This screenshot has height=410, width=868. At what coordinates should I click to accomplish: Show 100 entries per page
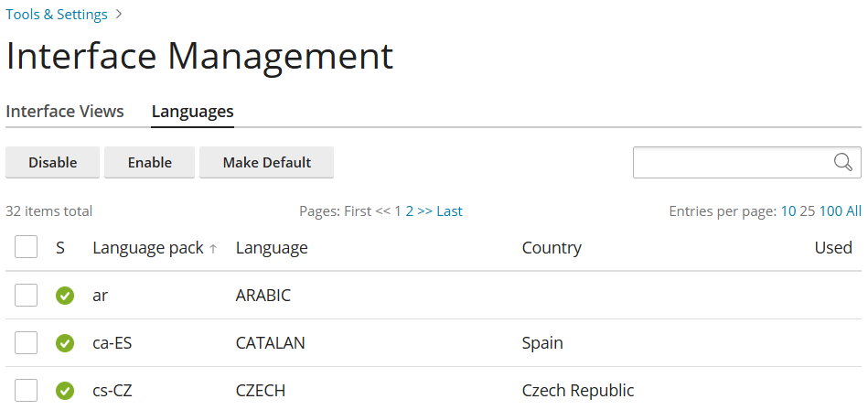point(830,211)
